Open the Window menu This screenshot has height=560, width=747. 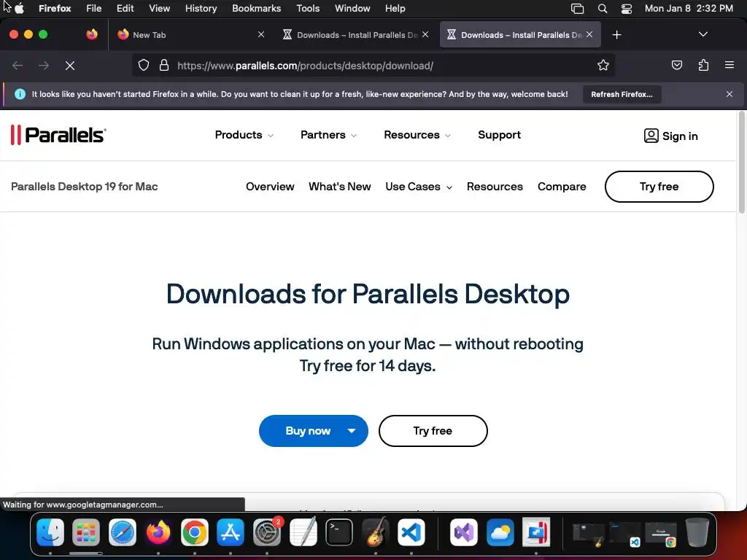coord(352,9)
